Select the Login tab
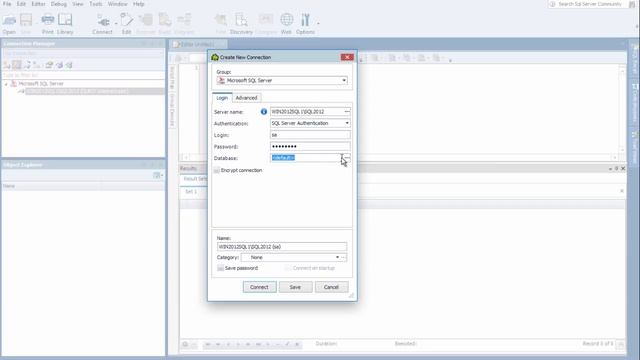Viewport: 640px width, 360px height. tap(222, 98)
